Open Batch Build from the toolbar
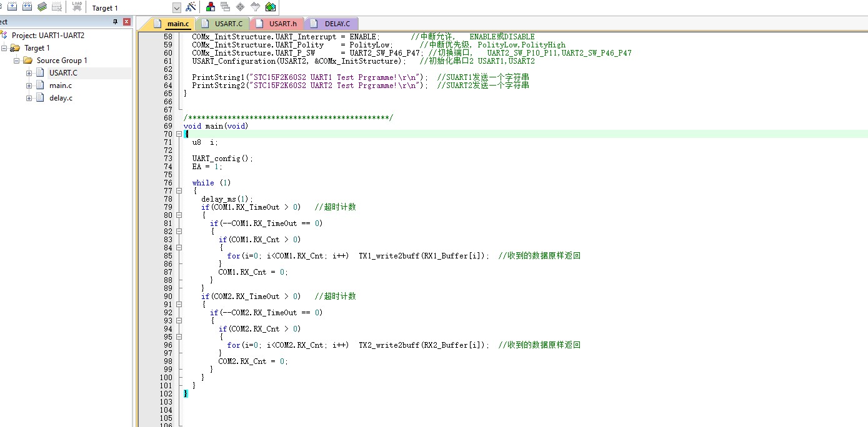 (x=42, y=6)
